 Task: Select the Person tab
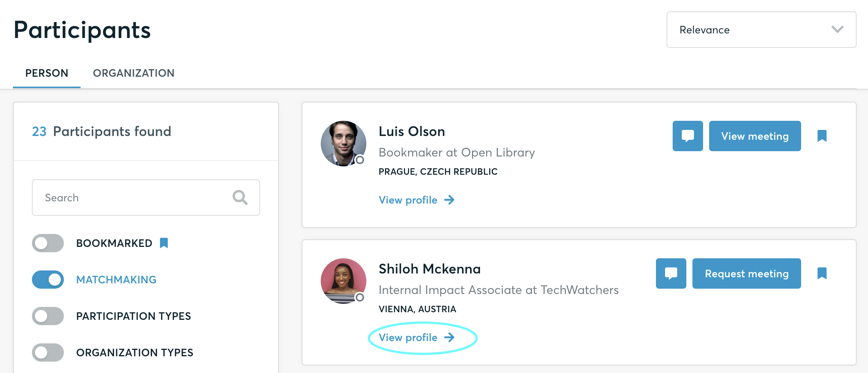(47, 73)
